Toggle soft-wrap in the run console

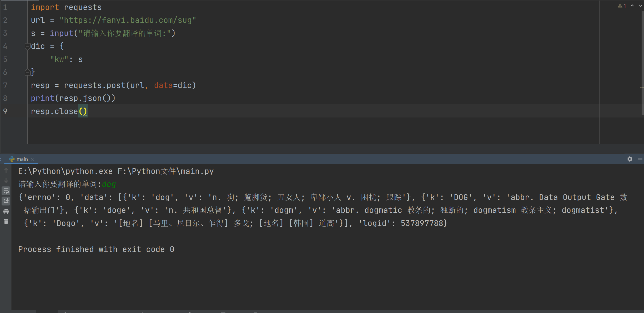6,191
